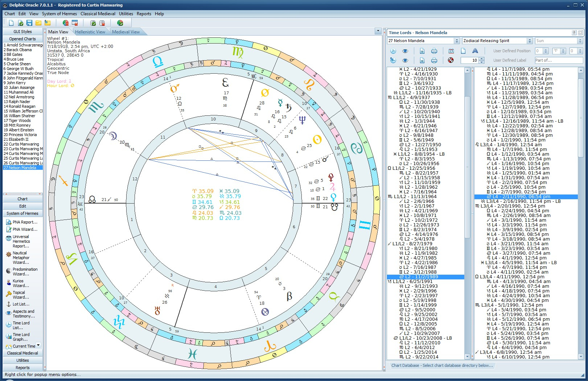The height and width of the screenshot is (381, 588).
Task: Open the System of Hermes menu
Action: (x=59, y=14)
